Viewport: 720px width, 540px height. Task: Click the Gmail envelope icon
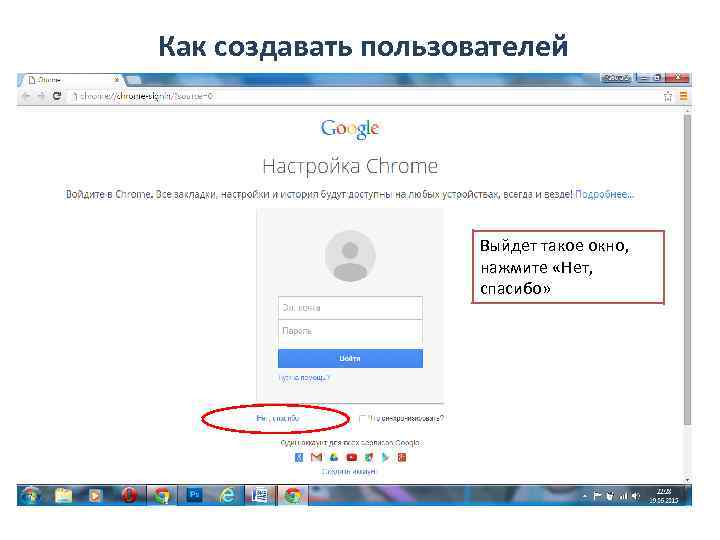coord(316,457)
